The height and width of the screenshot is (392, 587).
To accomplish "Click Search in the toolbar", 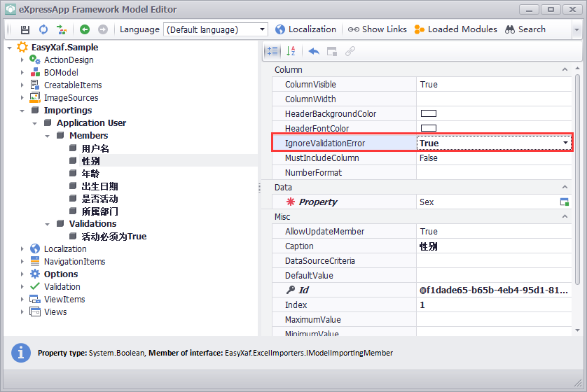I will point(525,29).
